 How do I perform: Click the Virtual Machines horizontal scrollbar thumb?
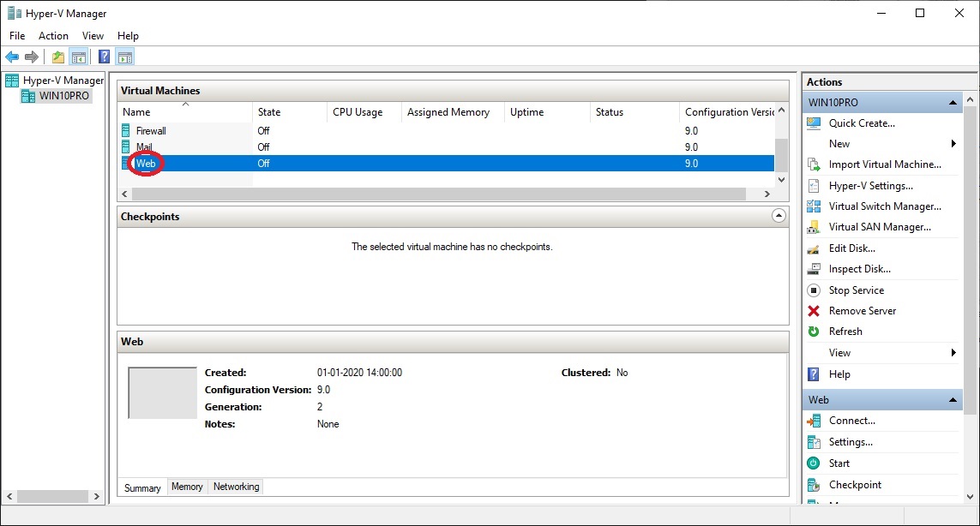438,194
